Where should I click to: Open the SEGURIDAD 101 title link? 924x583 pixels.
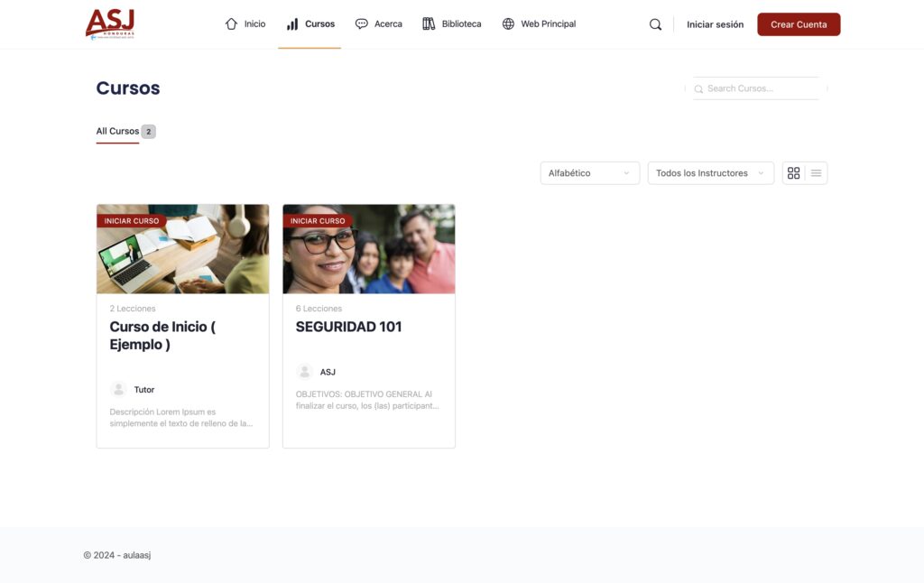click(x=349, y=327)
